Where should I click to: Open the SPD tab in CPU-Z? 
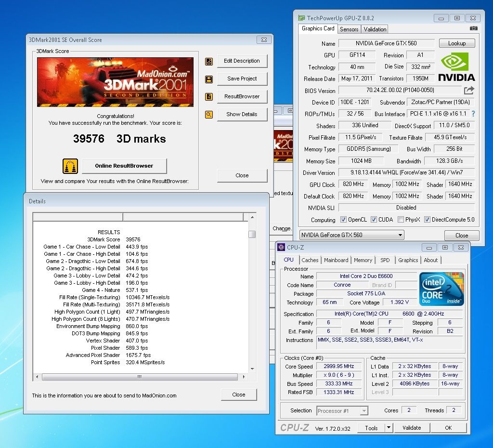coord(385,260)
